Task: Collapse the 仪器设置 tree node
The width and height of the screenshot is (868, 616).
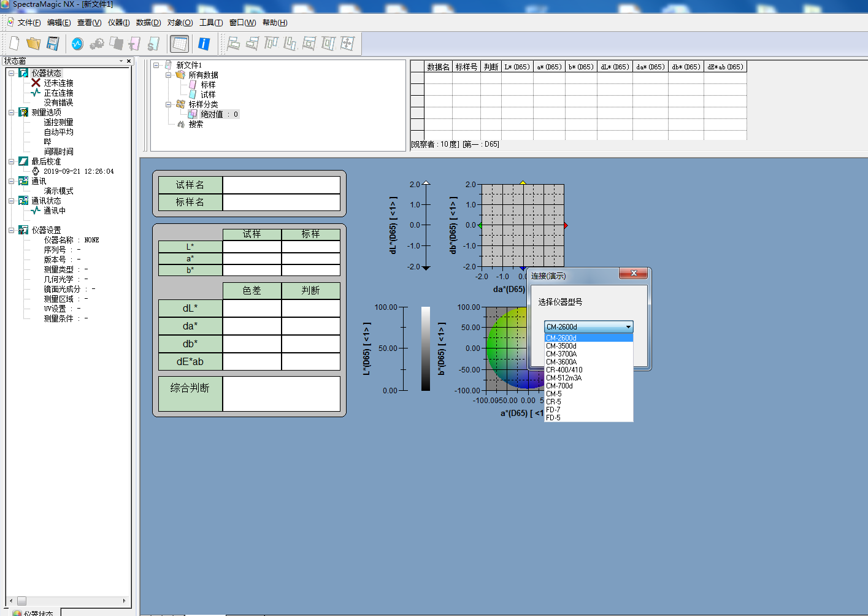Action: coord(11,230)
